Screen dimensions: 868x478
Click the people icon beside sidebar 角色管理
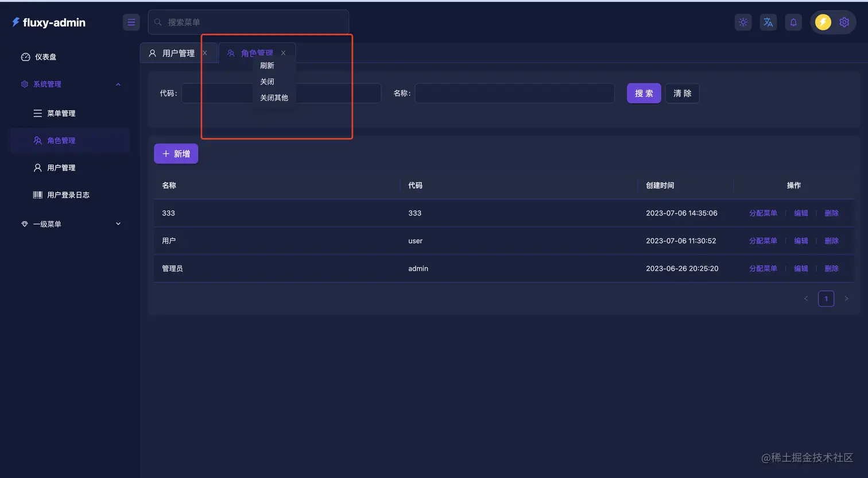37,140
